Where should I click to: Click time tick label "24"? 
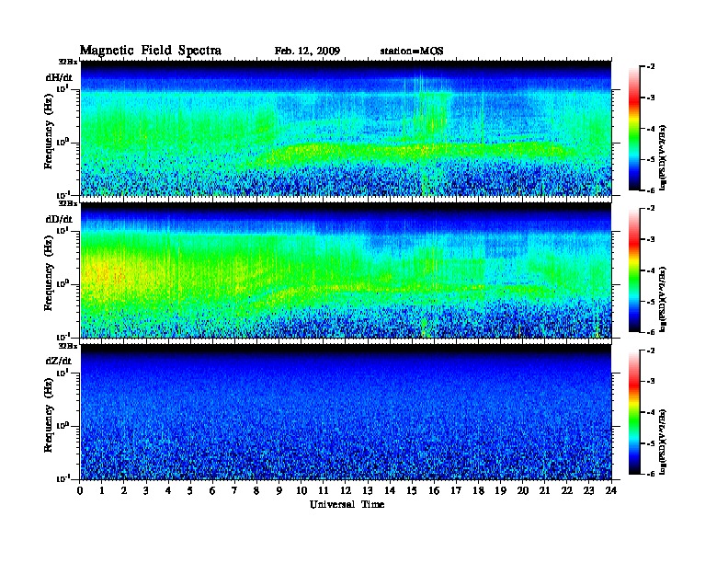(611, 490)
